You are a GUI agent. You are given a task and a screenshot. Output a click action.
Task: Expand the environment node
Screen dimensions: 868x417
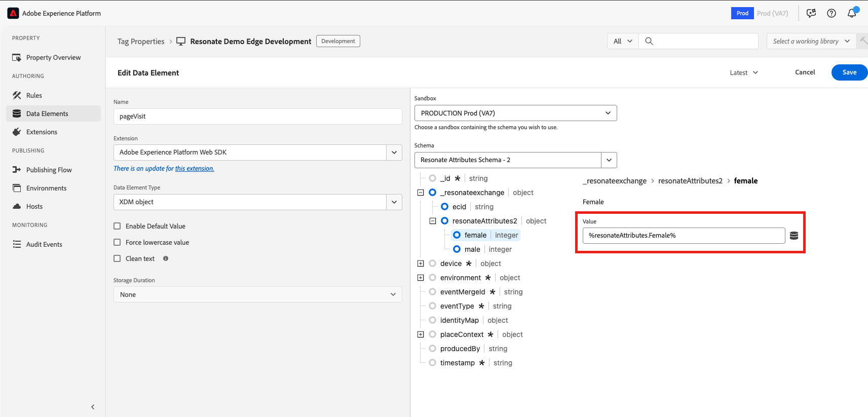421,278
